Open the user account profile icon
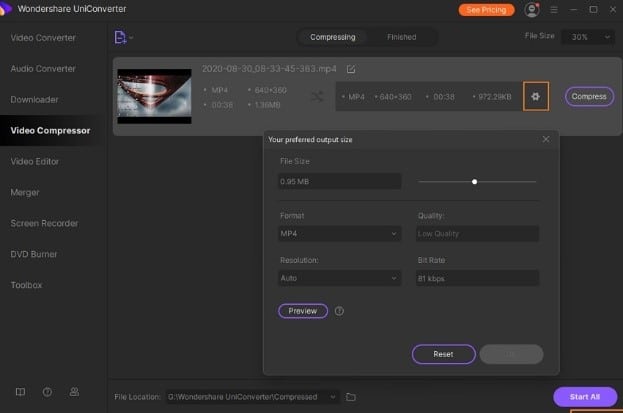This screenshot has height=413, width=623. pos(531,10)
